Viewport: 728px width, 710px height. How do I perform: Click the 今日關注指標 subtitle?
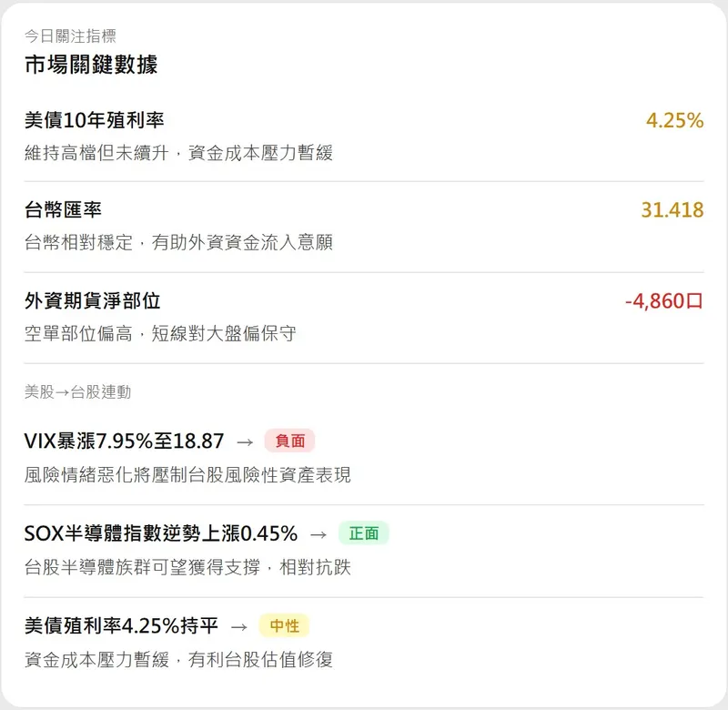[70, 36]
